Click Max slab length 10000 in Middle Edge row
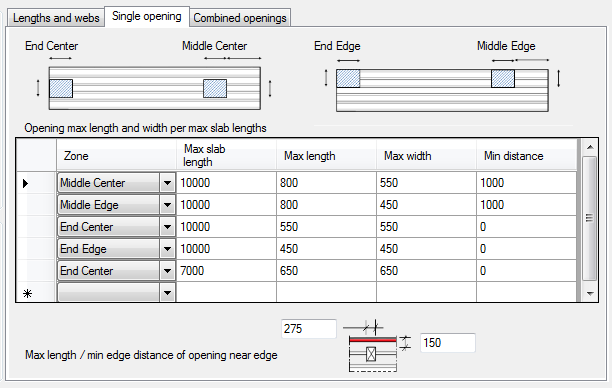 point(226,205)
